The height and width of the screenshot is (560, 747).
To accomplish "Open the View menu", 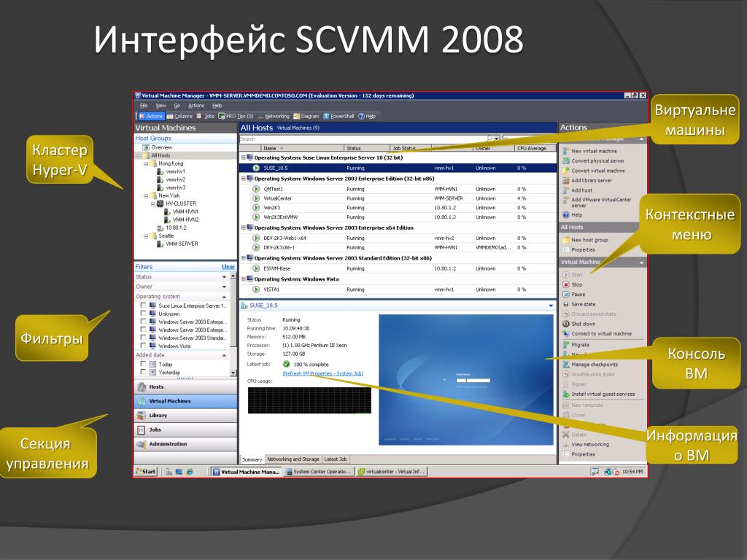I will (161, 106).
